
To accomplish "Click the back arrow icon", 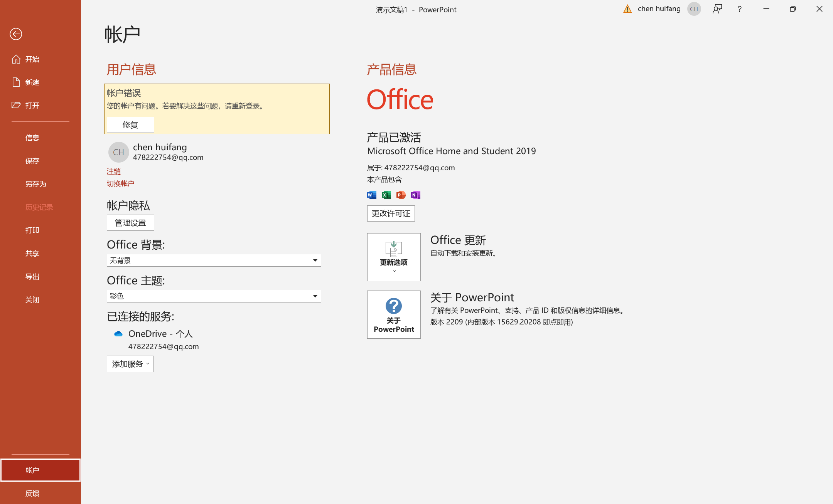I will point(16,34).
